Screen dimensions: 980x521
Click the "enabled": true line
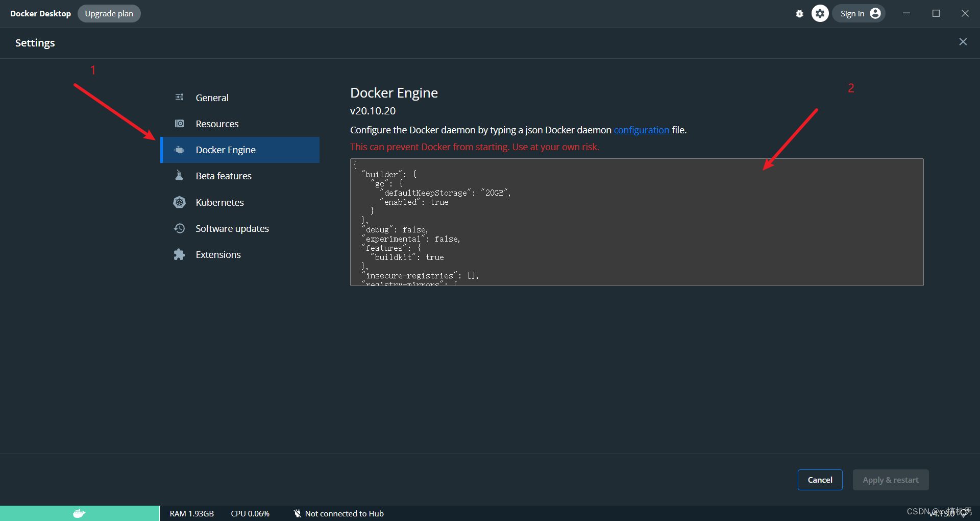click(x=414, y=202)
